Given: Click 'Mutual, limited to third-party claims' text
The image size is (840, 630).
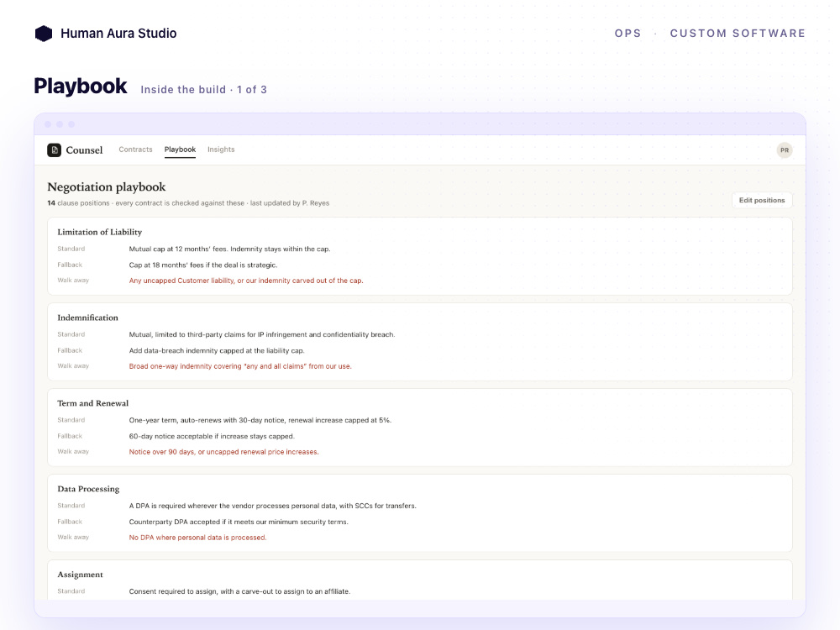Looking at the screenshot, I should 262,334.
